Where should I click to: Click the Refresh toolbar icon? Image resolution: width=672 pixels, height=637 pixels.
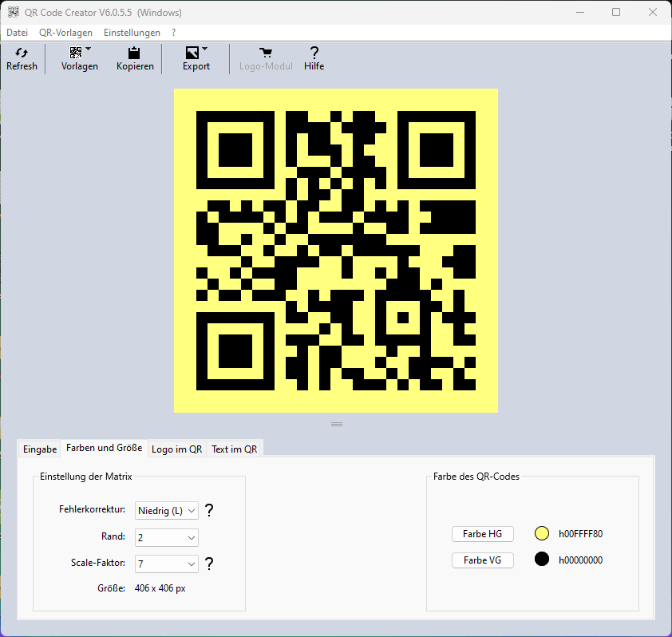point(22,53)
